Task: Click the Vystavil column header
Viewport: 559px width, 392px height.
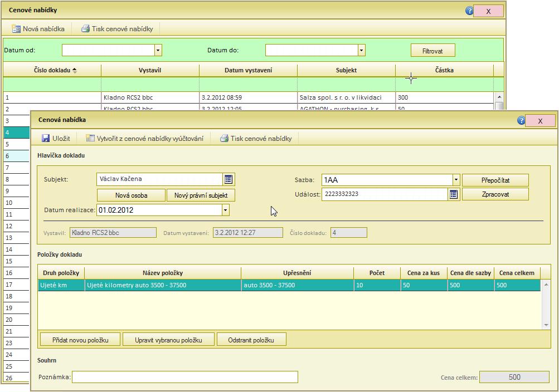Action: coord(150,70)
